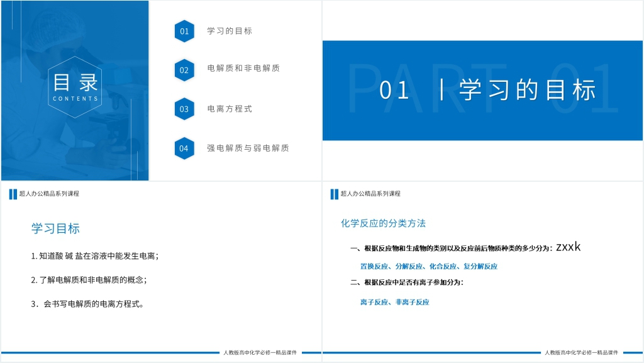Viewport: 644px width, 363px height.
Task: Switch to the 学习目标 section heading
Action: tap(55, 228)
